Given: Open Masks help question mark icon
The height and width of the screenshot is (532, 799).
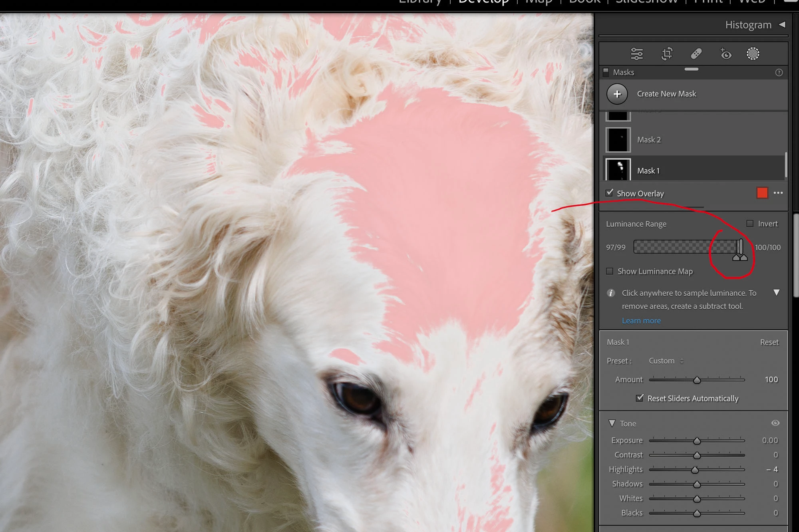Looking at the screenshot, I should pos(779,72).
